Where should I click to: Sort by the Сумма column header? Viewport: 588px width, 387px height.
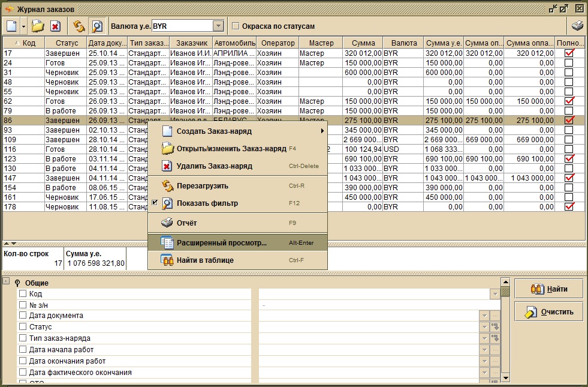363,43
